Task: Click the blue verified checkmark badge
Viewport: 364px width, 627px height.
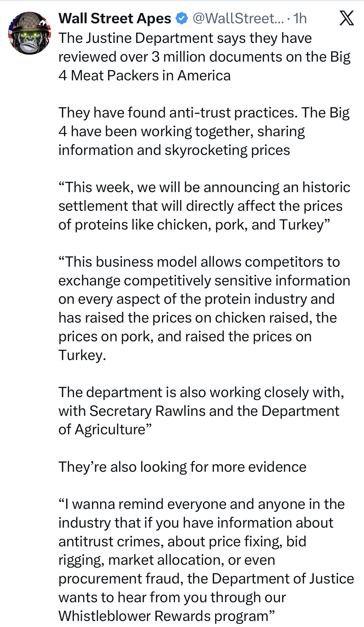Action: tap(182, 18)
